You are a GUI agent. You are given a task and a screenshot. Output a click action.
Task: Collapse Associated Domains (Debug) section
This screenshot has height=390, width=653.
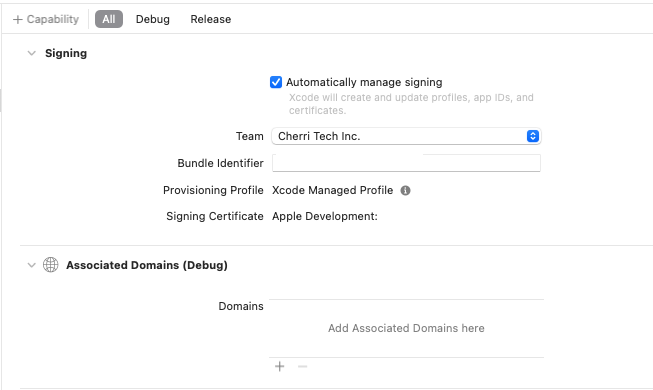(32, 265)
